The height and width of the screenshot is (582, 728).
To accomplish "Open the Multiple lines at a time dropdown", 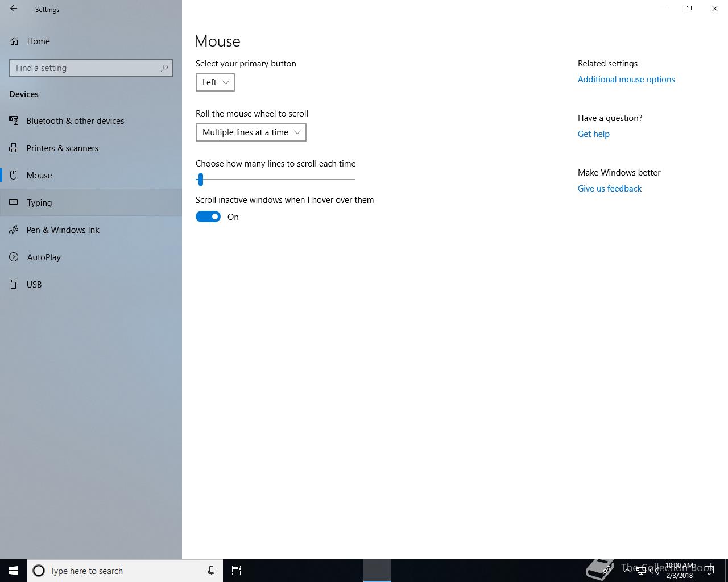I will coord(251,132).
